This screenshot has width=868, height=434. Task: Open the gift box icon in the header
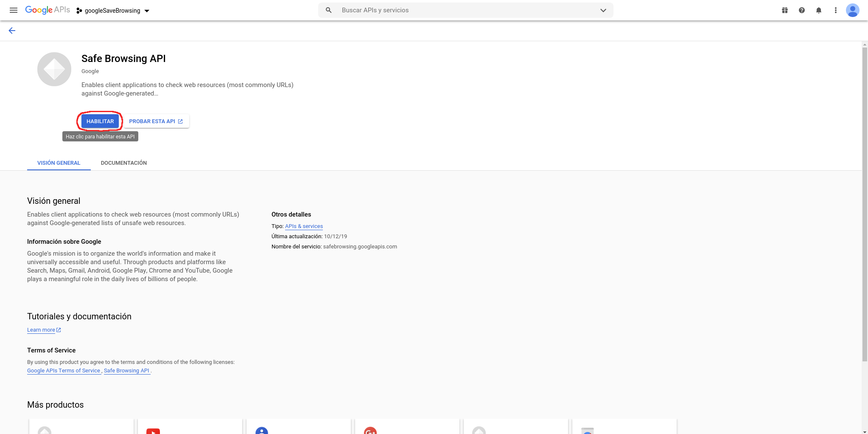(784, 10)
